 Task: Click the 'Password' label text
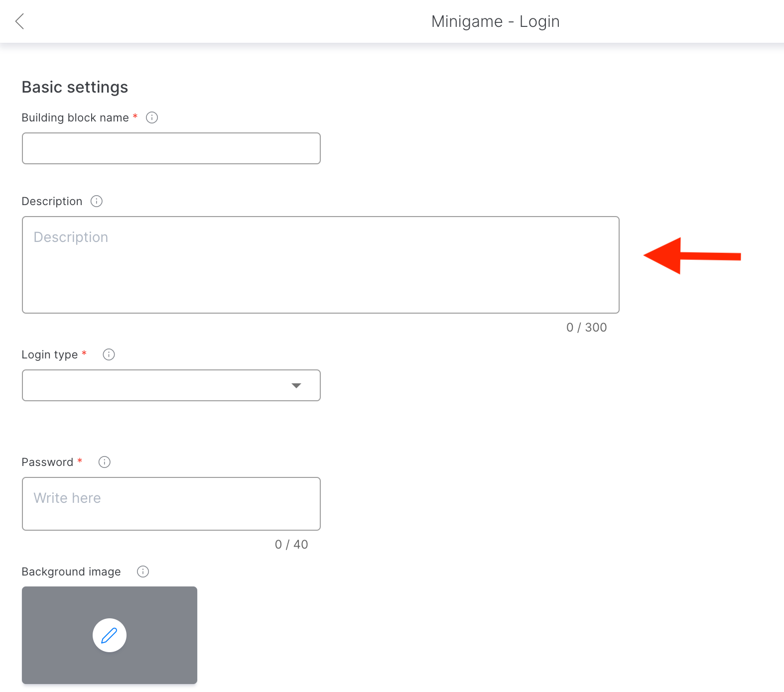47,462
